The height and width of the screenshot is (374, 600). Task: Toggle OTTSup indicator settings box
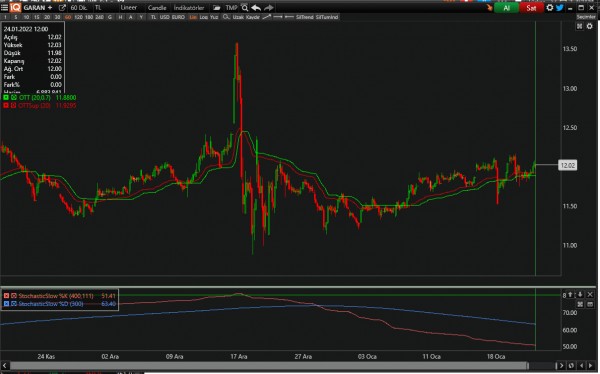(13, 105)
